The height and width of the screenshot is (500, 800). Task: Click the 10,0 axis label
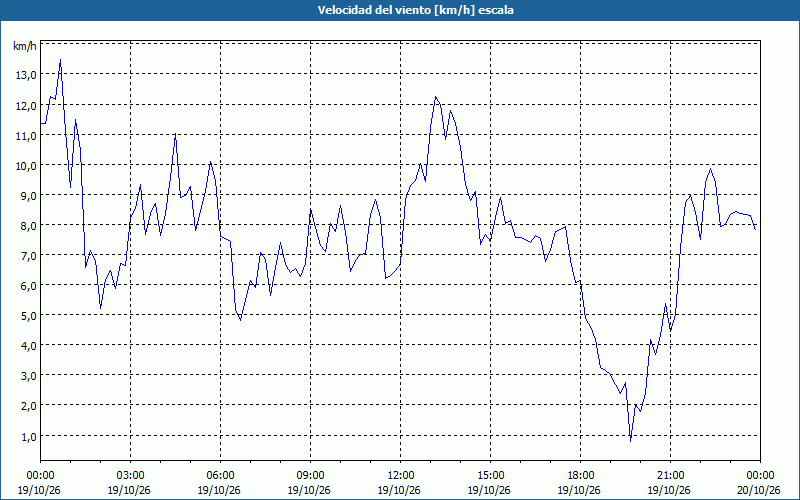click(x=26, y=165)
